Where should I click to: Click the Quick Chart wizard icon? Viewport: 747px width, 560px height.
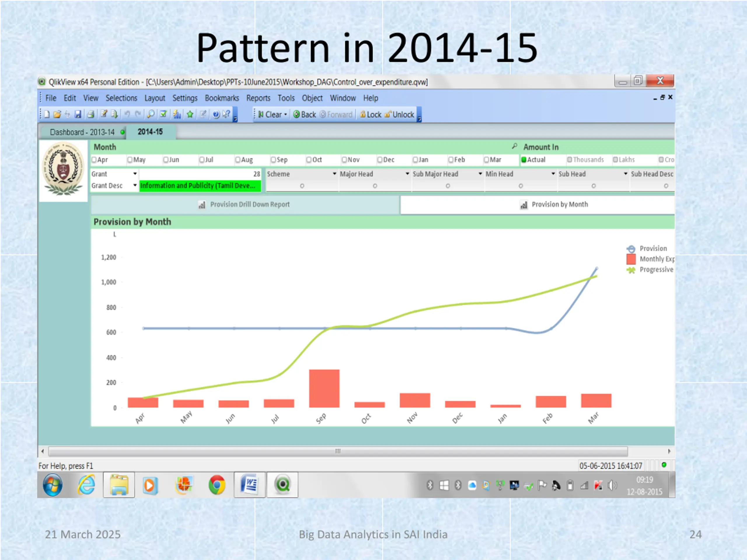(177, 114)
